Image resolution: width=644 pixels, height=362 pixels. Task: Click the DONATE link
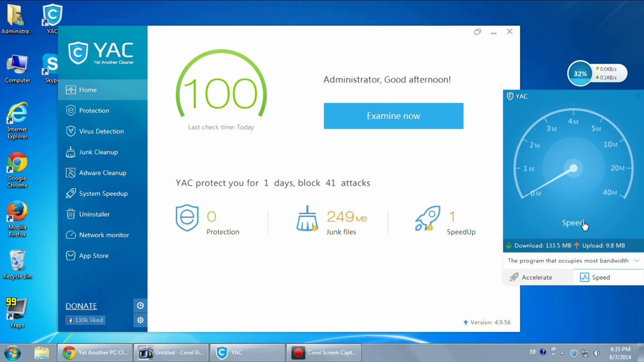tap(81, 306)
